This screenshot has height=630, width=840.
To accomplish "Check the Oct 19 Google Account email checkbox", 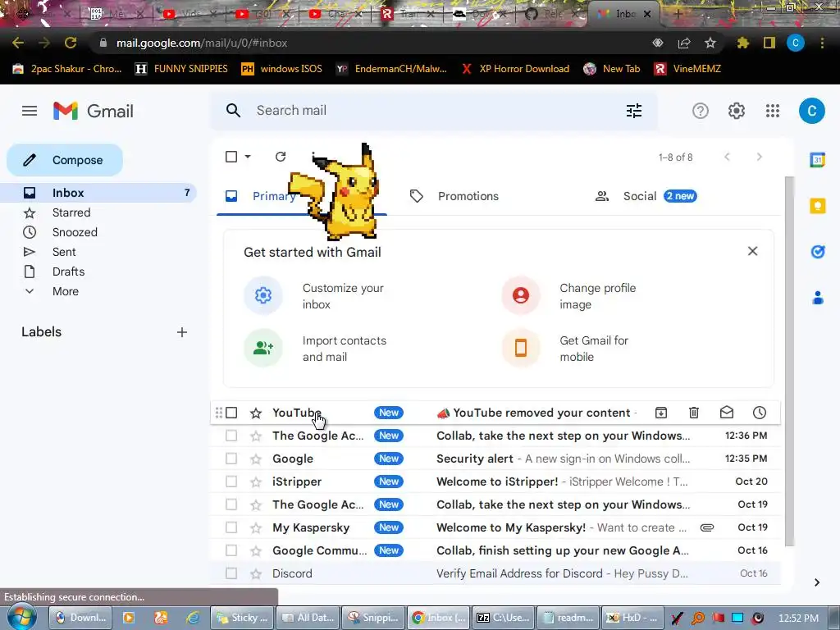I will click(x=231, y=504).
